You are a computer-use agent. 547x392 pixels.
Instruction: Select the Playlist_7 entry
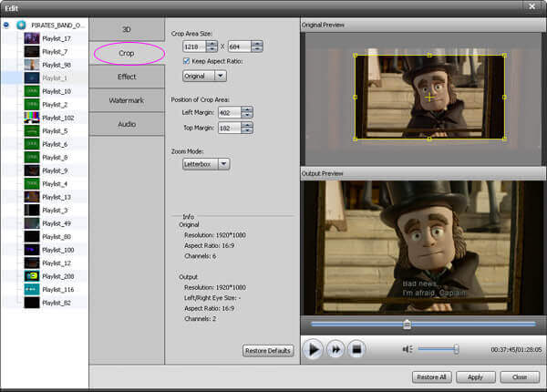tap(55, 52)
